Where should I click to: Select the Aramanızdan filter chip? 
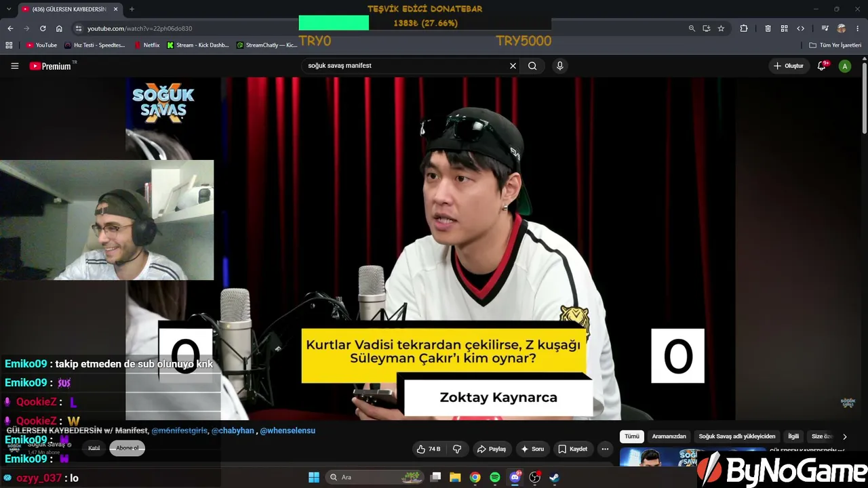669,436
